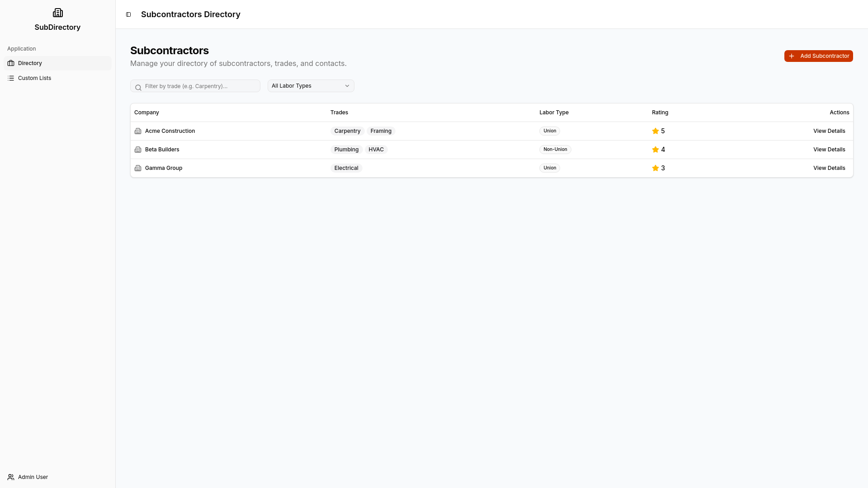Click the Framing trade tag
This screenshot has width=868, height=488.
pyautogui.click(x=381, y=131)
